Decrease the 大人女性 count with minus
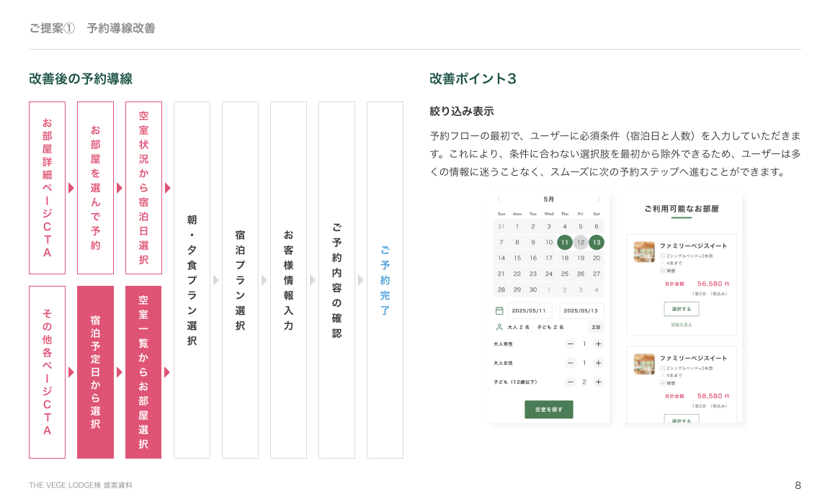 (x=570, y=363)
